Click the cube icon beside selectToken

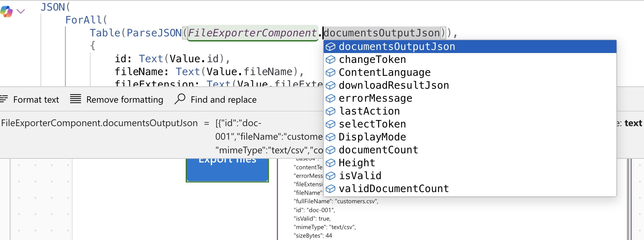pyautogui.click(x=331, y=124)
